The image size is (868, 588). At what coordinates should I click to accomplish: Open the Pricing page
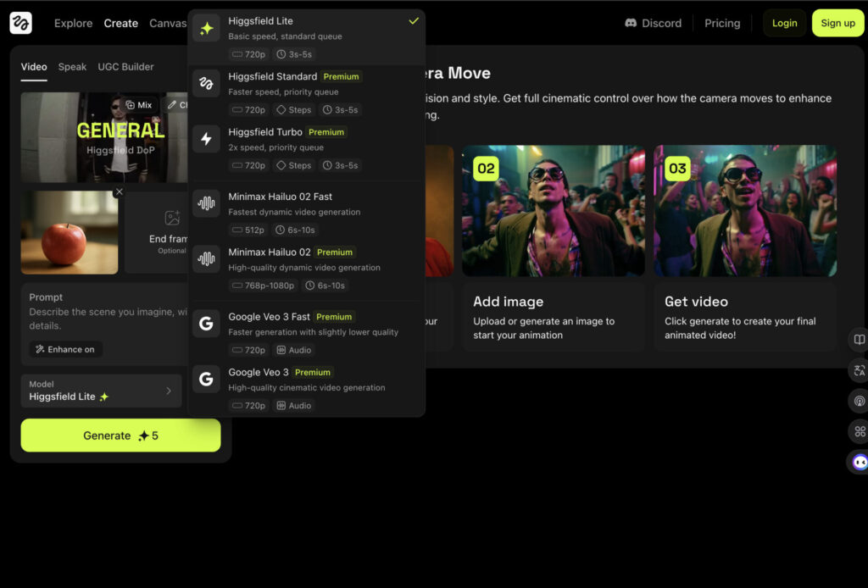[x=722, y=23]
